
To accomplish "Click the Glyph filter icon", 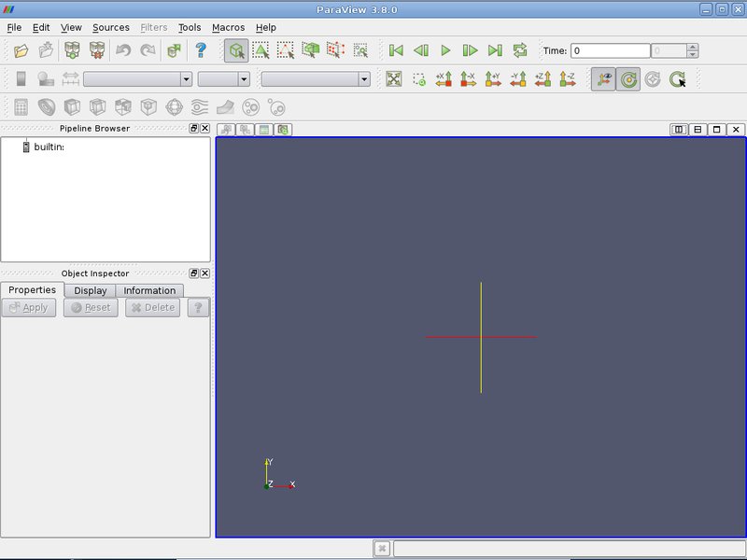I will pos(175,107).
